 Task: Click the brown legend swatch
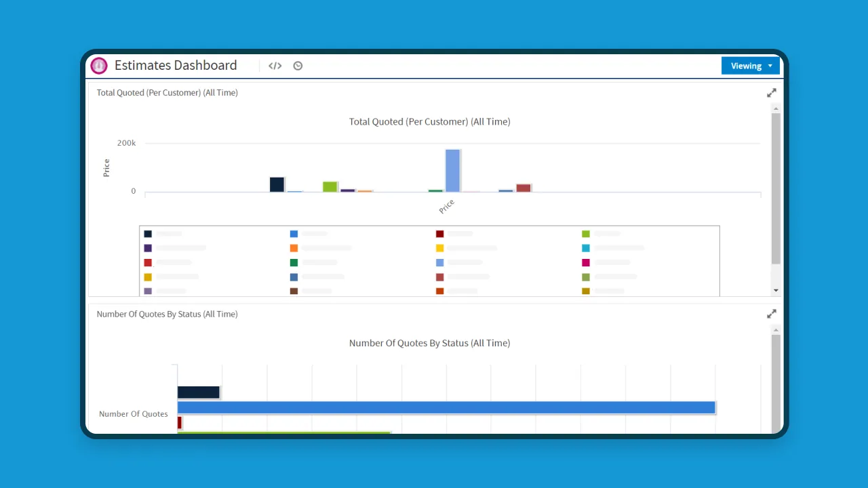point(294,291)
